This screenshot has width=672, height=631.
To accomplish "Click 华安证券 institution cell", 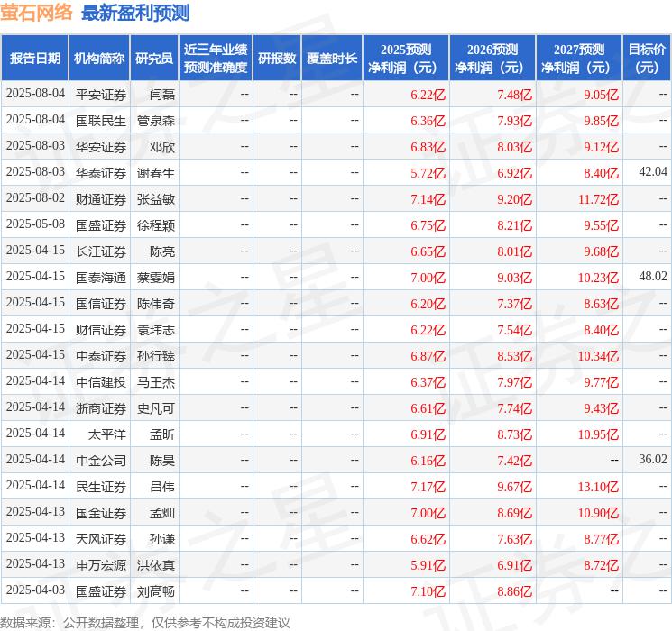I will 101,147.
